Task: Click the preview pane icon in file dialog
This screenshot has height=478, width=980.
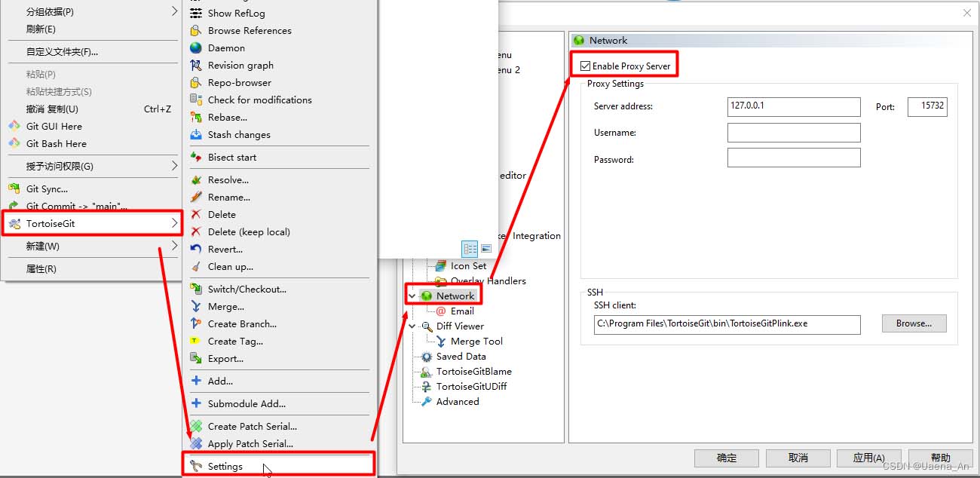Action: coord(486,248)
